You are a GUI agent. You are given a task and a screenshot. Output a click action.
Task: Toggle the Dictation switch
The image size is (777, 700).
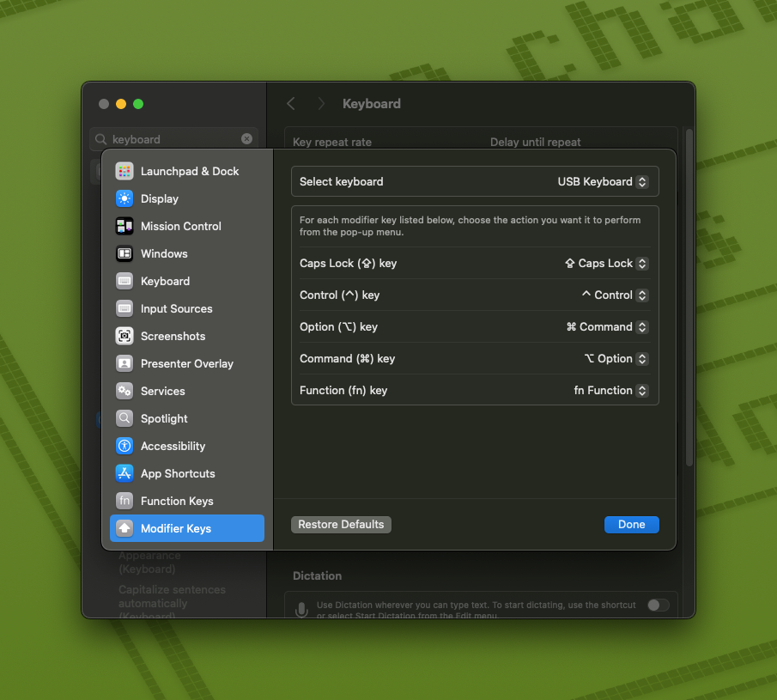[x=658, y=605]
